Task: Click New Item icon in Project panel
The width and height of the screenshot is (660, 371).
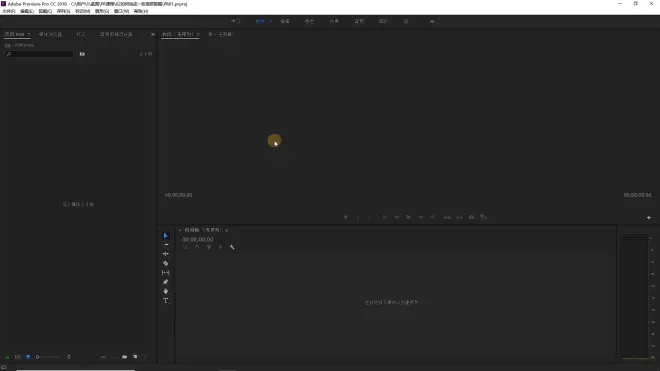Action: coord(135,357)
